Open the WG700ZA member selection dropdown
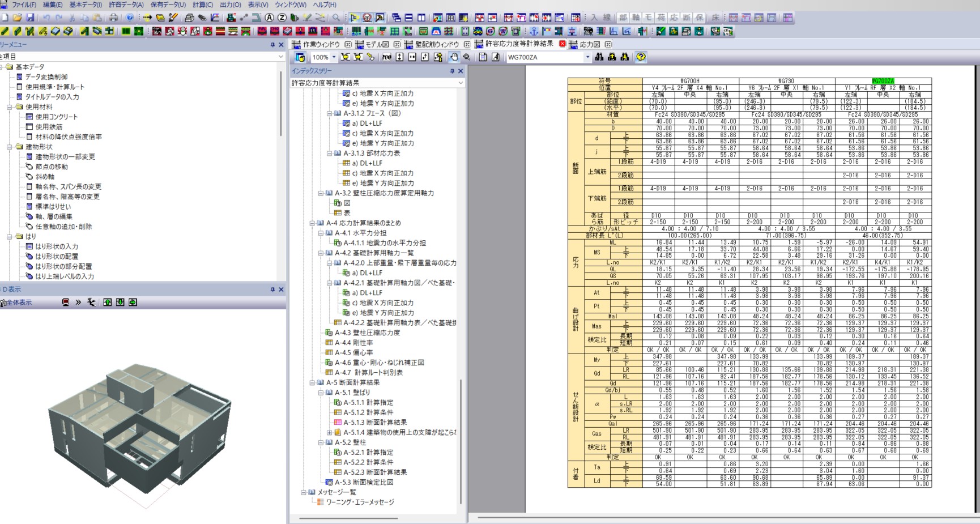 [587, 57]
